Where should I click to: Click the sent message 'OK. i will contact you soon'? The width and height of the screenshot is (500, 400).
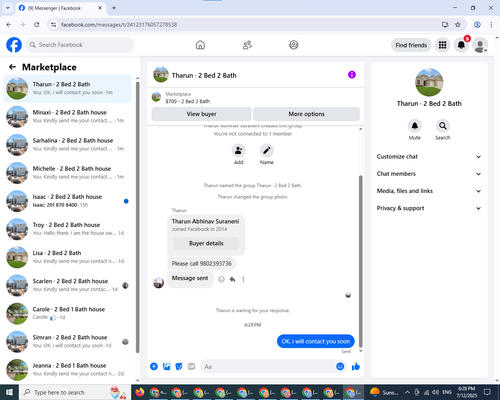[x=316, y=341]
